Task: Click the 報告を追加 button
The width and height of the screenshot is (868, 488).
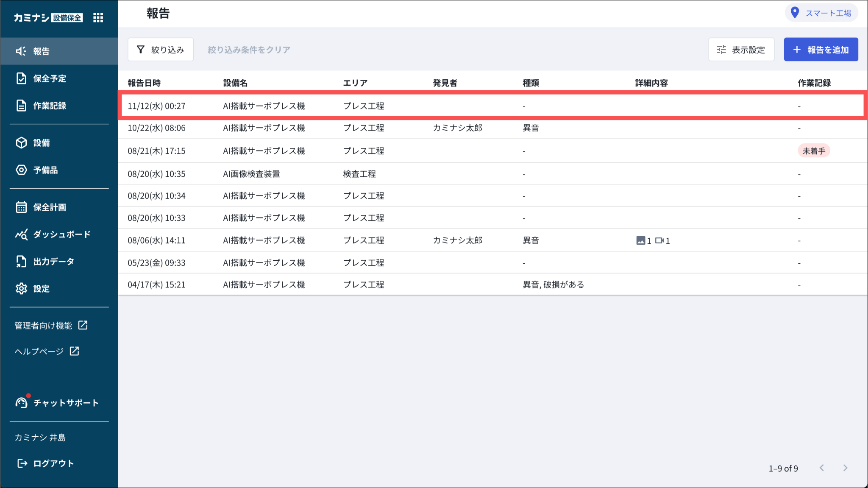Action: point(821,50)
